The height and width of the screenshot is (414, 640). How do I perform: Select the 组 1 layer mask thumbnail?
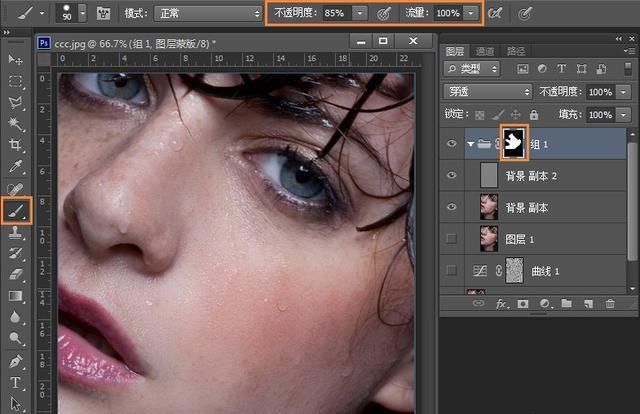tap(514, 143)
